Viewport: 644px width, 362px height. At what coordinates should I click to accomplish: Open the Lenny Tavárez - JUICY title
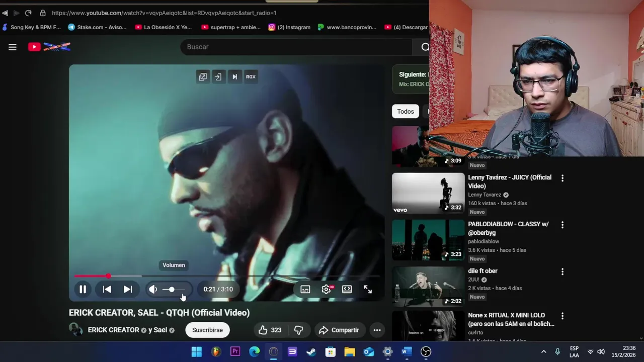click(x=510, y=182)
